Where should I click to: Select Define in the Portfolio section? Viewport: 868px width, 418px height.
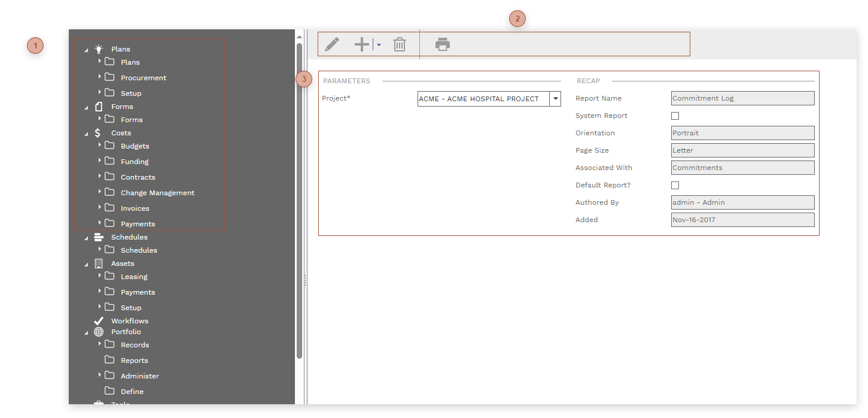coord(133,391)
